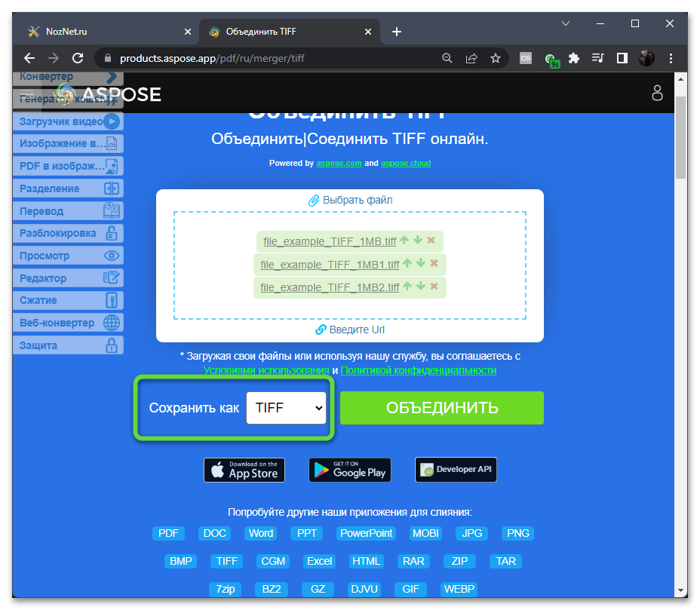Viewport: 700px width, 610px height.
Task: Open the aspose.com link
Action: click(339, 164)
